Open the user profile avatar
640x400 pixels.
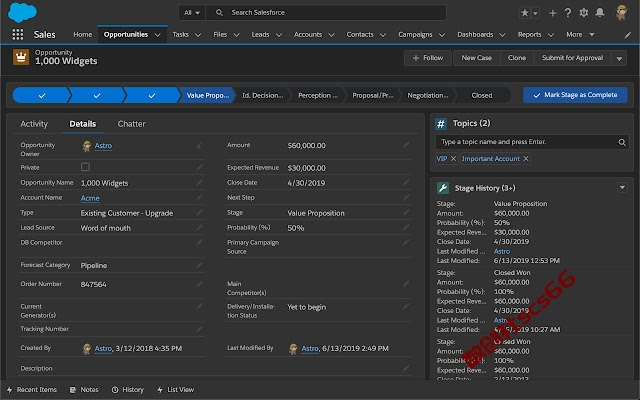(622, 12)
